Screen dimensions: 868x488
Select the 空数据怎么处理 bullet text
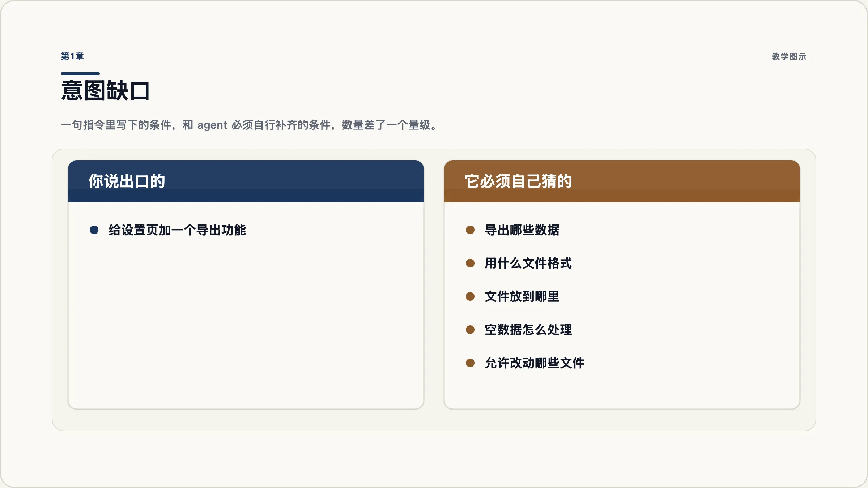point(528,330)
